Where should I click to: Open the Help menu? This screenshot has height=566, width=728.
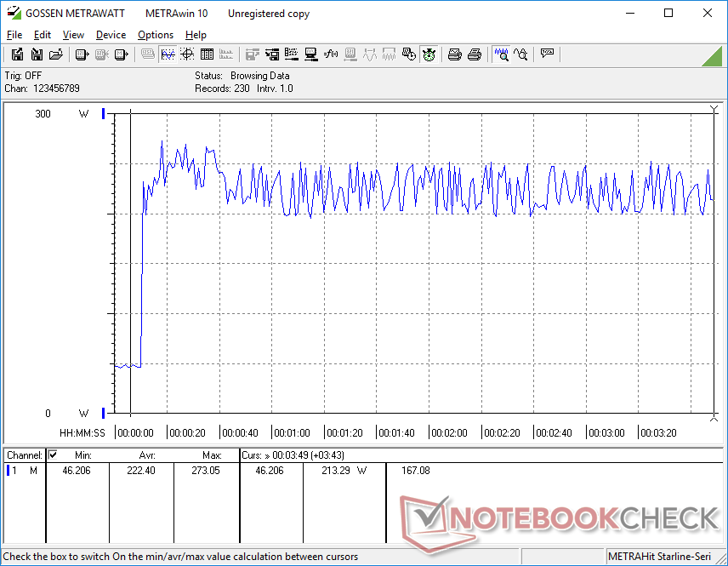click(x=196, y=35)
